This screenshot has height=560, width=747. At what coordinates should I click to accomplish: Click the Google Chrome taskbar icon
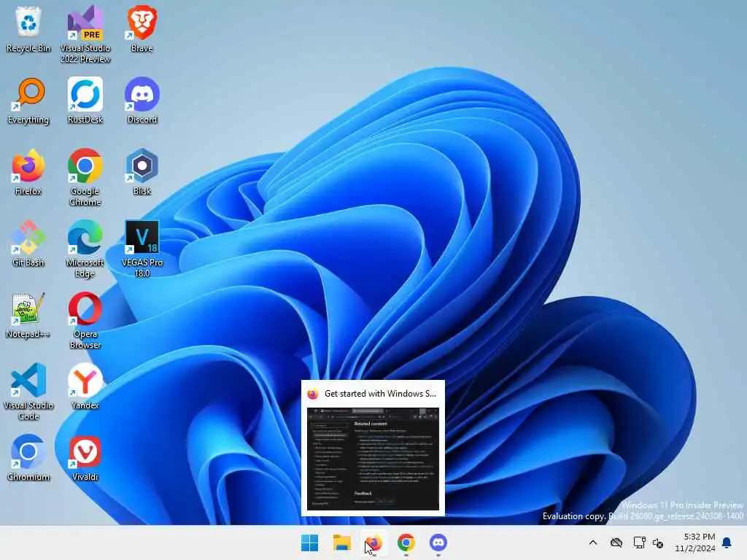click(x=406, y=542)
